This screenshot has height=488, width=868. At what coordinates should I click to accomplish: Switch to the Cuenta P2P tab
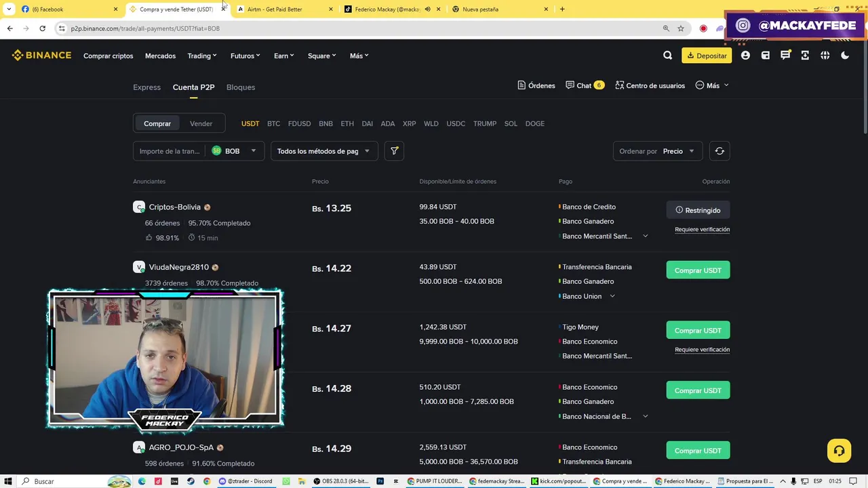(193, 87)
